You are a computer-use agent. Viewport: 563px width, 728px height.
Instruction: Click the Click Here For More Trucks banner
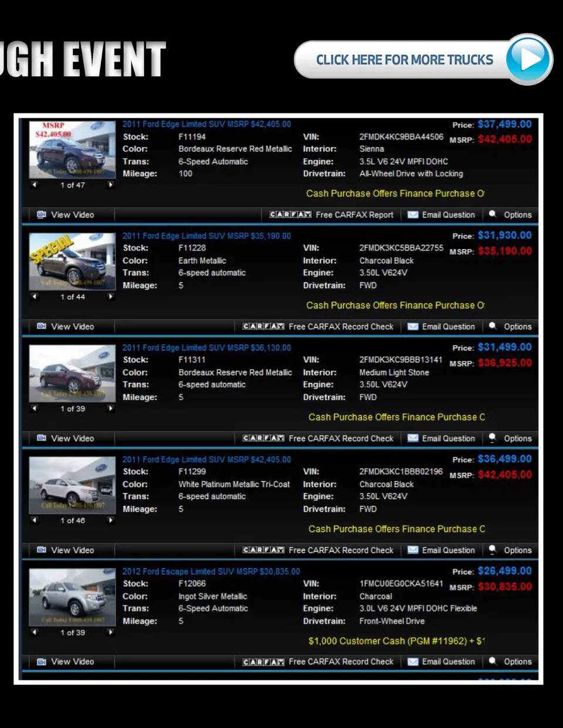click(x=404, y=60)
